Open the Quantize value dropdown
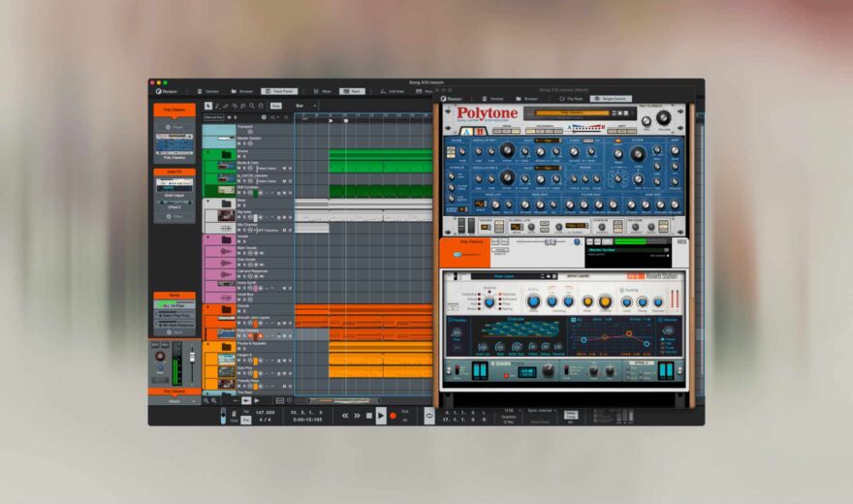Screen dimensions: 853x504 click(x=511, y=411)
